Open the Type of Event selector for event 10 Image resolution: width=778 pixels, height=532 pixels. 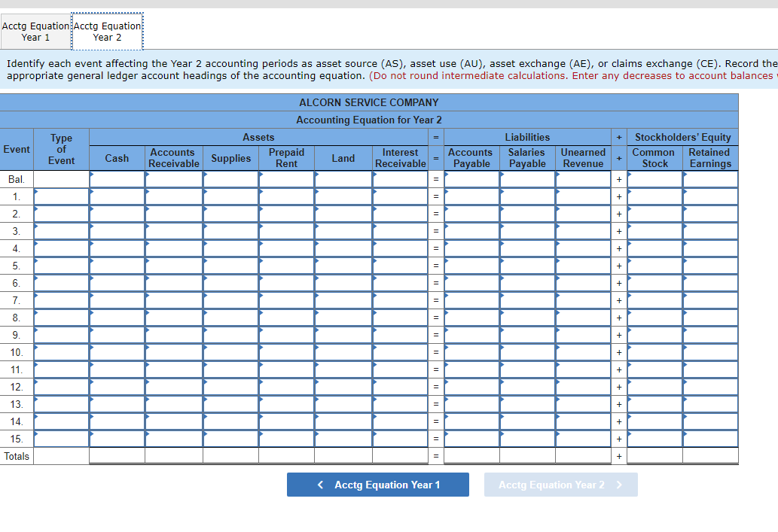61,352
